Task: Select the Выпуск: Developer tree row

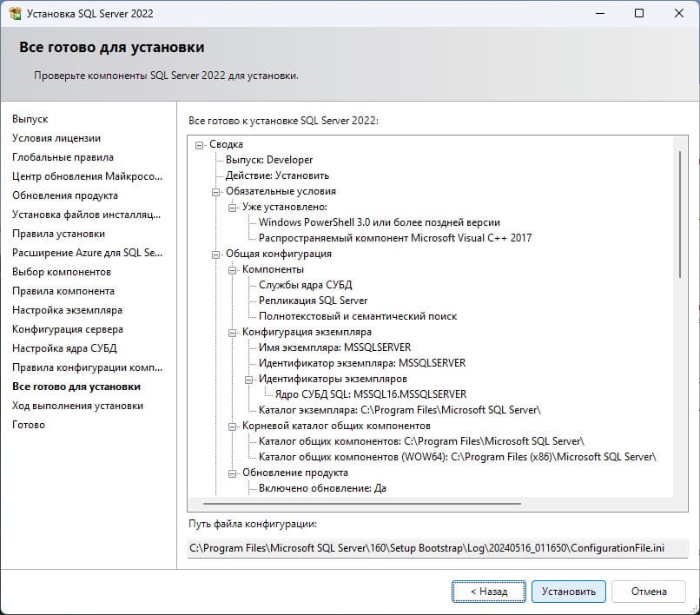Action: coord(269,161)
